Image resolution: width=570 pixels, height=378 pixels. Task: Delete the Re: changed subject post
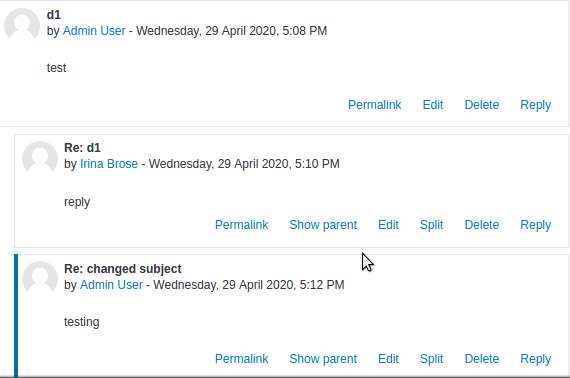pos(482,359)
